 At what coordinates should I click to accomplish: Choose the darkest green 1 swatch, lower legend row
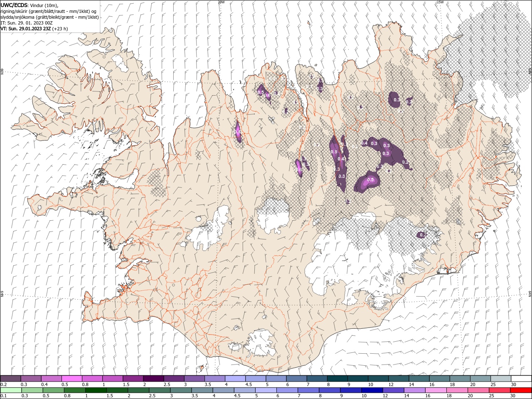96,390
